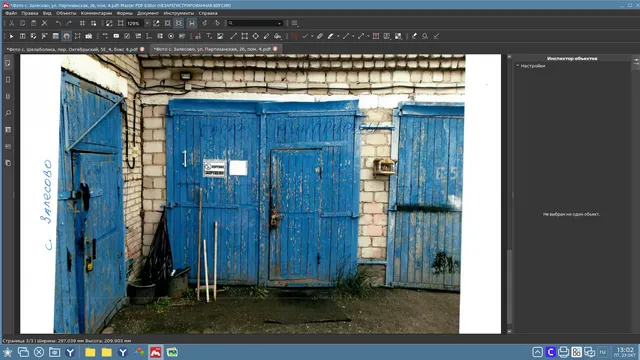Image resolution: width=640 pixels, height=360 pixels.
Task: Open the Инструменты menu
Action: tap(179, 13)
